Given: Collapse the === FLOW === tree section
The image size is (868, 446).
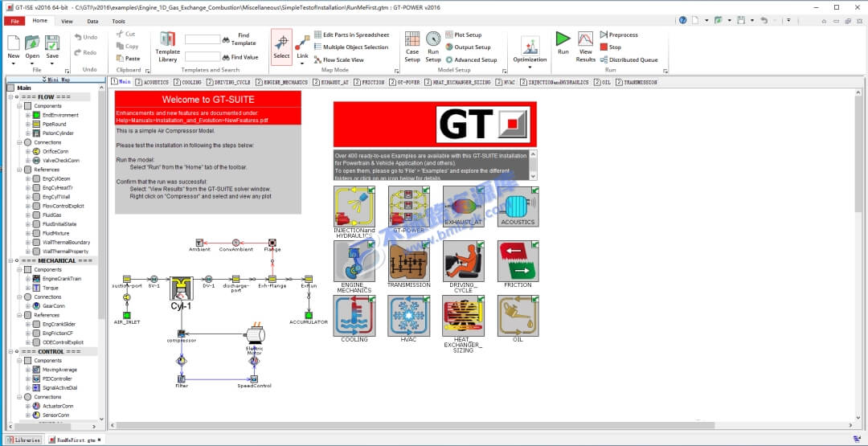Looking at the screenshot, I should 10,97.
